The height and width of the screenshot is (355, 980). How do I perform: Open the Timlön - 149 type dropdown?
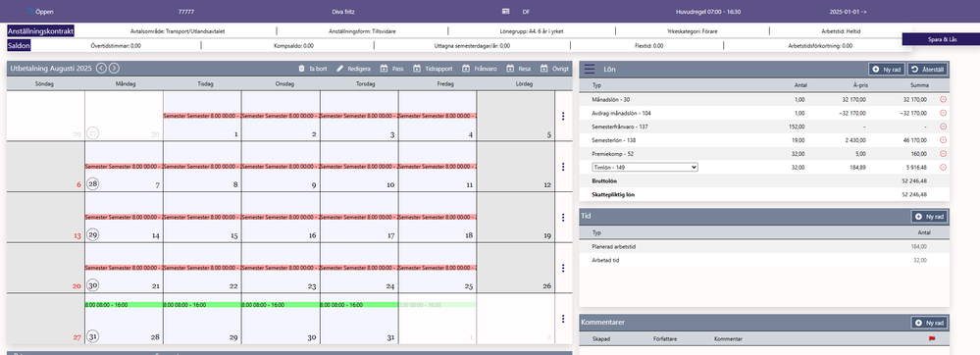click(645, 167)
